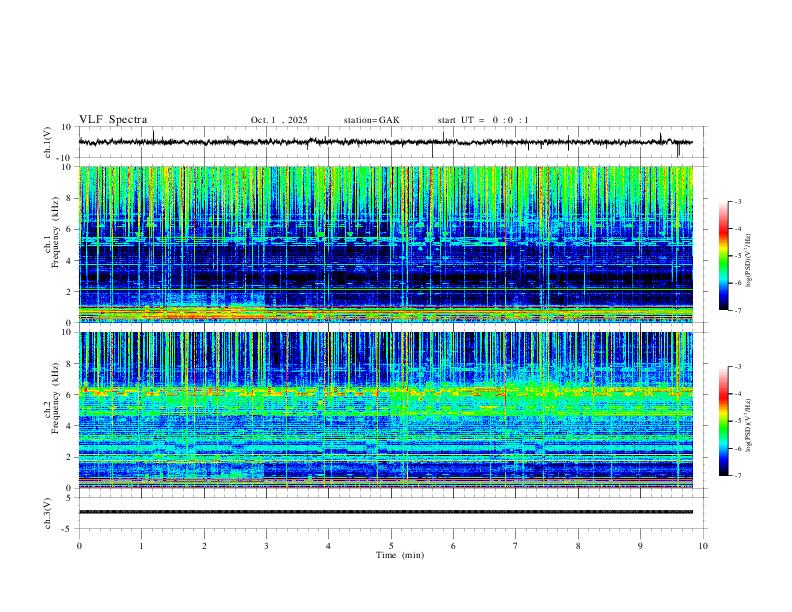This screenshot has height=612, width=792.
Task: Click time axis tick label 8
Action: [578, 546]
